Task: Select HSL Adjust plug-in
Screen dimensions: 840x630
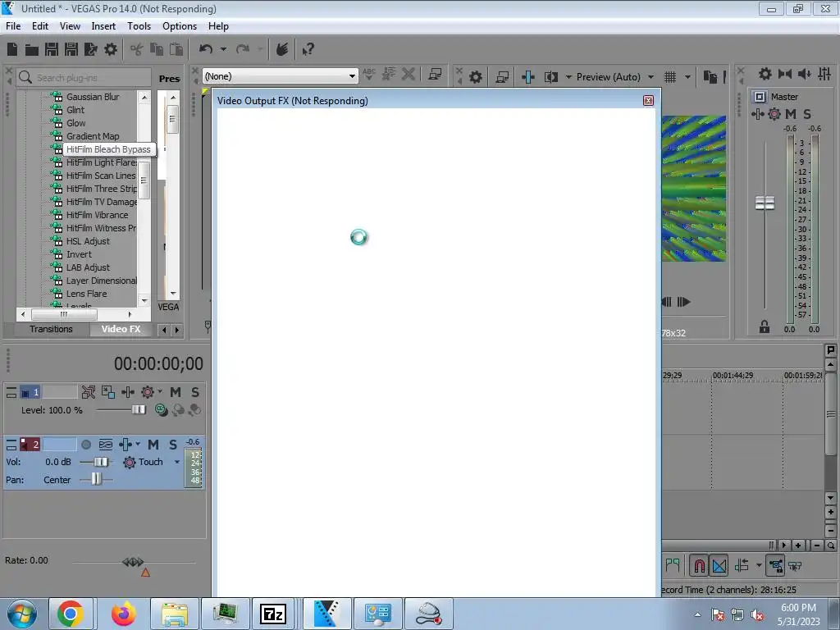Action: point(88,241)
